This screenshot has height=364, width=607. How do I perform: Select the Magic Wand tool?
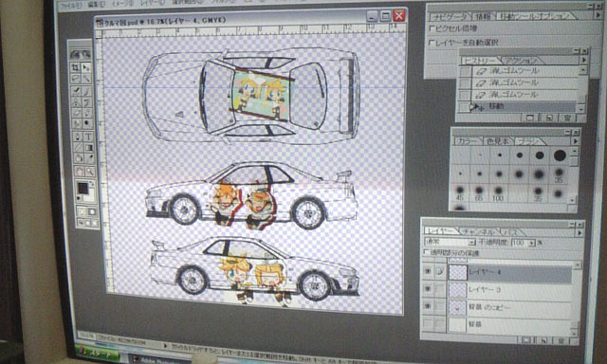click(x=86, y=79)
